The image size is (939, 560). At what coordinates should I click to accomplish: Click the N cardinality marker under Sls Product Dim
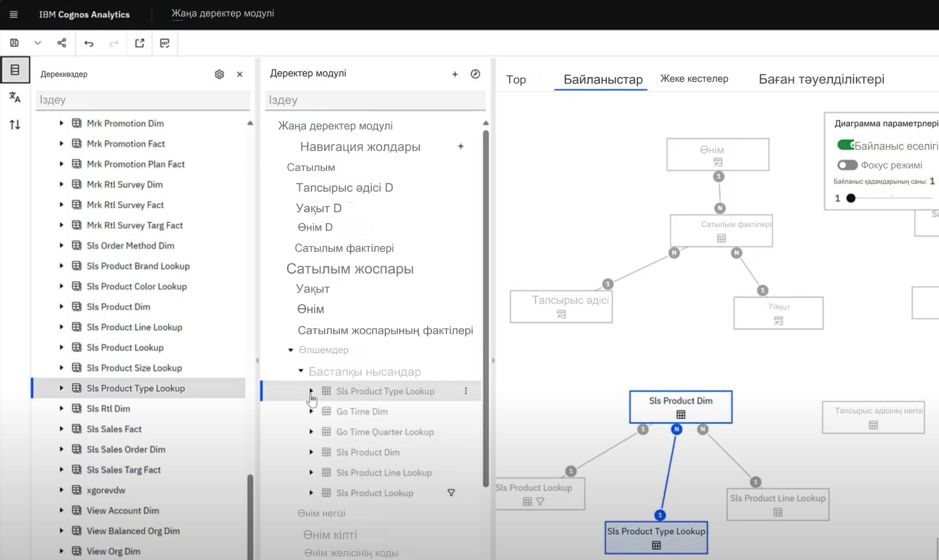(677, 429)
